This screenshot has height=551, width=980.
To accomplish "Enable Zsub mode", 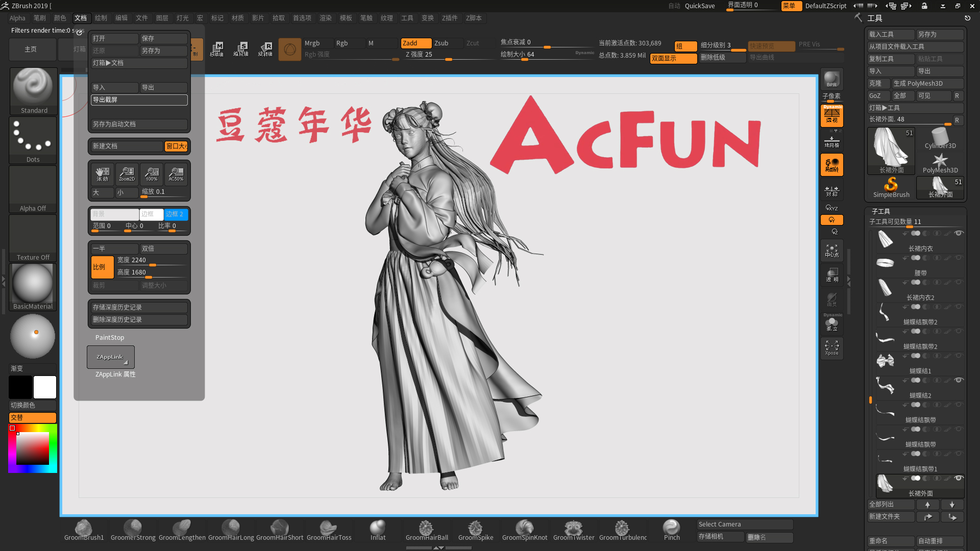I will coord(448,43).
